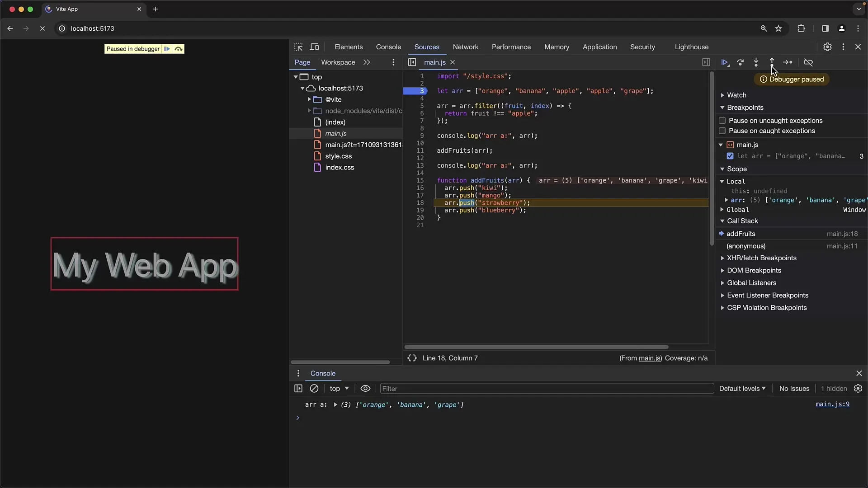Click the pretty print braces icon

(412, 358)
